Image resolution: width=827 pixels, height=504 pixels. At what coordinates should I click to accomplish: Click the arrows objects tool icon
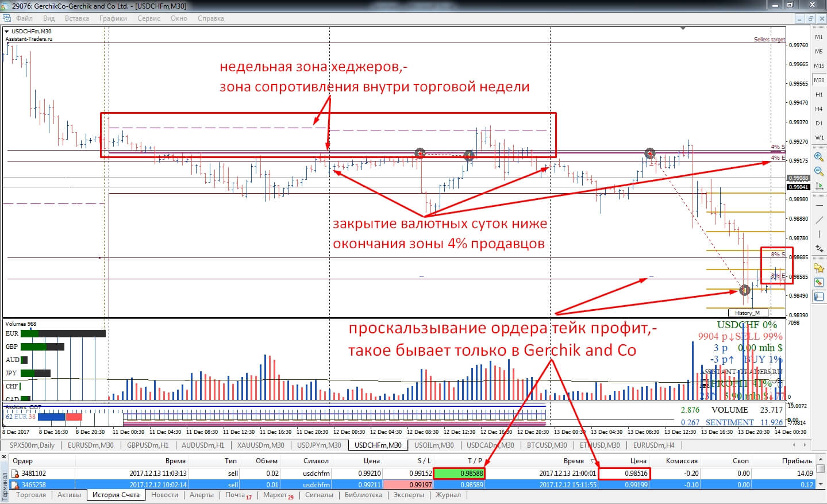[x=819, y=248]
